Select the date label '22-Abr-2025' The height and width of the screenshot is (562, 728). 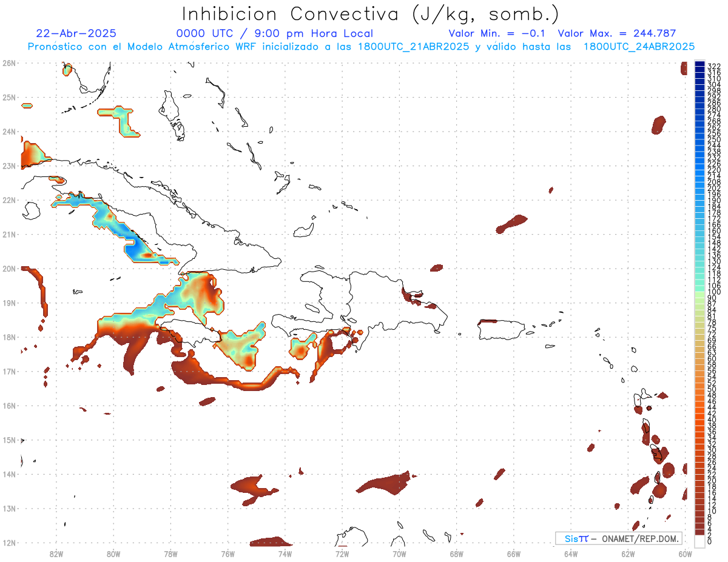(x=76, y=33)
